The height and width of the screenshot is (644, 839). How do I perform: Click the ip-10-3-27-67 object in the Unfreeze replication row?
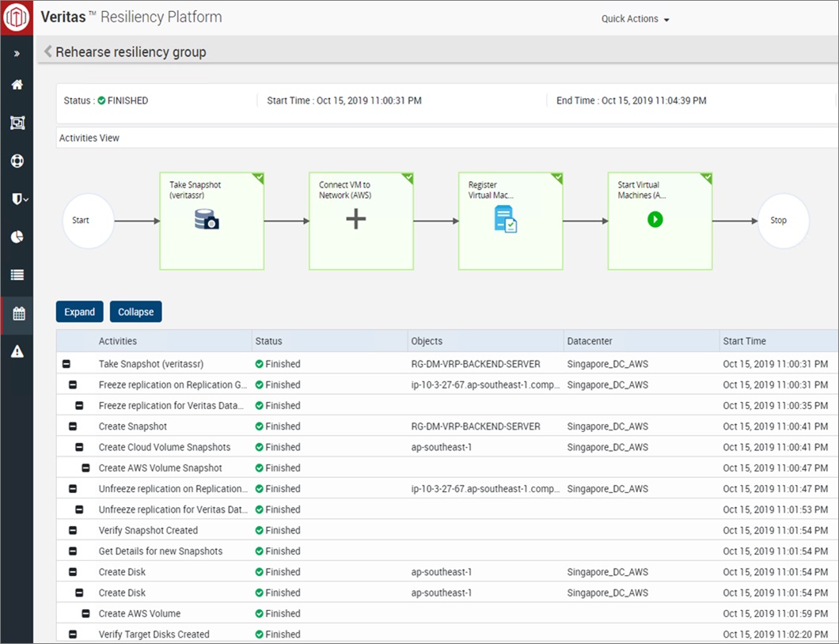click(485, 489)
